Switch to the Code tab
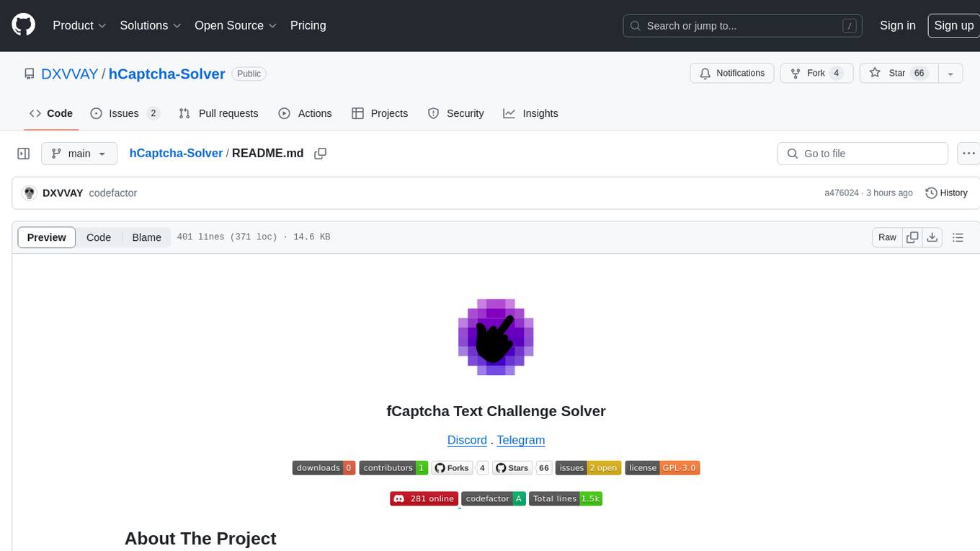 click(x=51, y=113)
